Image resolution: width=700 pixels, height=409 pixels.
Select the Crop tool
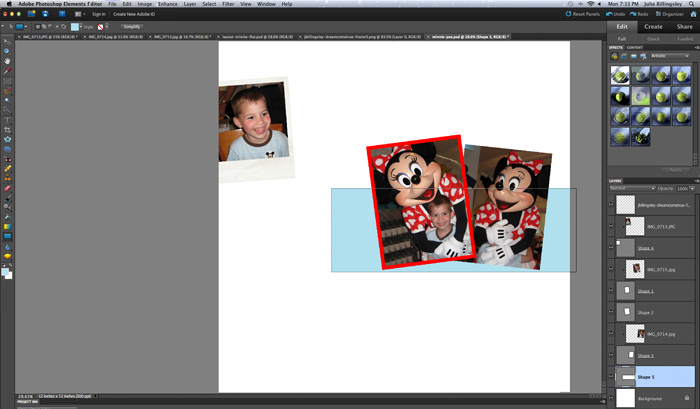pyautogui.click(x=7, y=130)
